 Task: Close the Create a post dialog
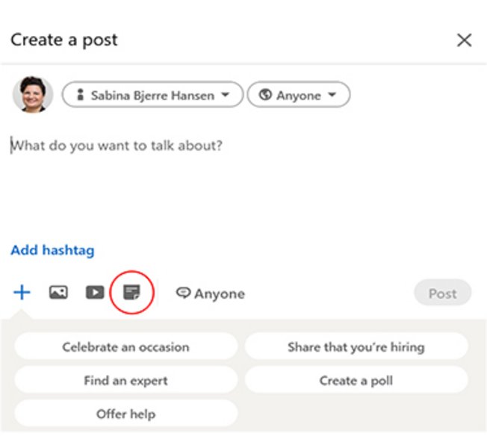click(464, 40)
